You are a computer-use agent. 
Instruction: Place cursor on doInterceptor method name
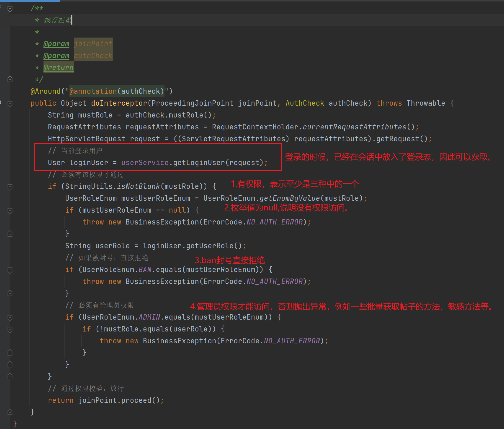click(x=119, y=103)
